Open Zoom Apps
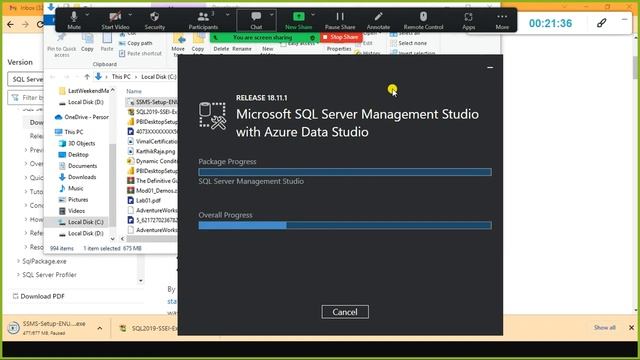Viewport: 640px width, 360px height. [x=469, y=20]
